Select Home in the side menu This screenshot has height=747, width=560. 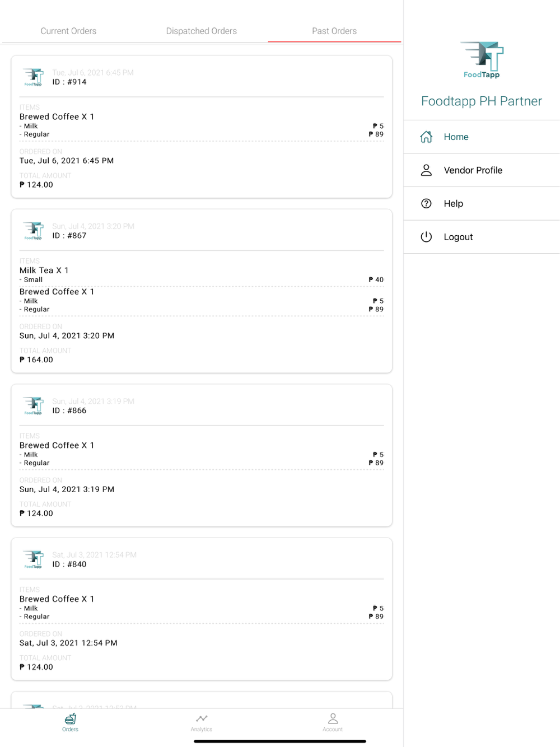(x=456, y=137)
